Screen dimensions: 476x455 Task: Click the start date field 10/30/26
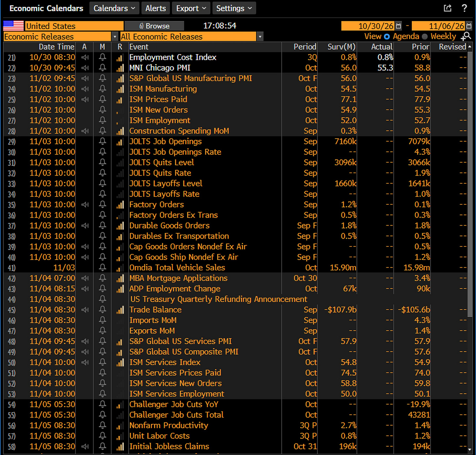(368, 26)
